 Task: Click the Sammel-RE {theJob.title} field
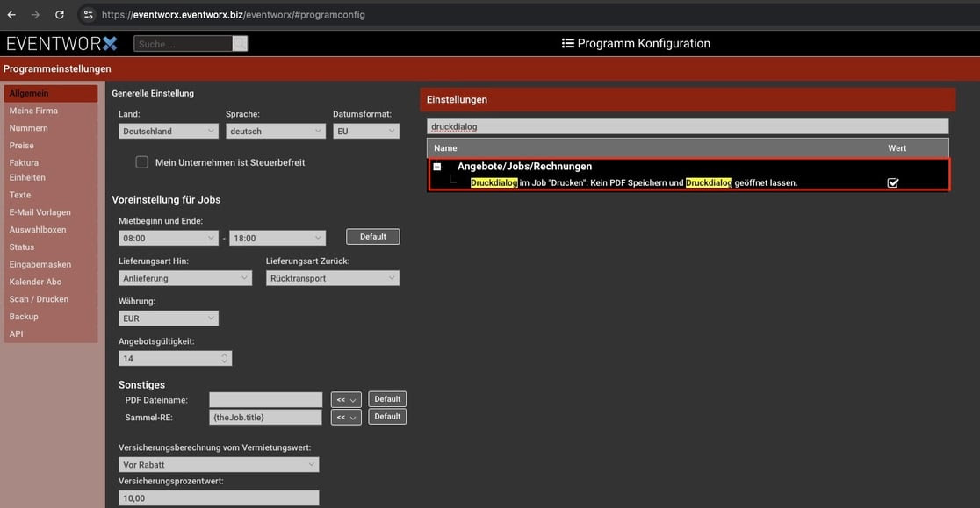[x=265, y=417]
